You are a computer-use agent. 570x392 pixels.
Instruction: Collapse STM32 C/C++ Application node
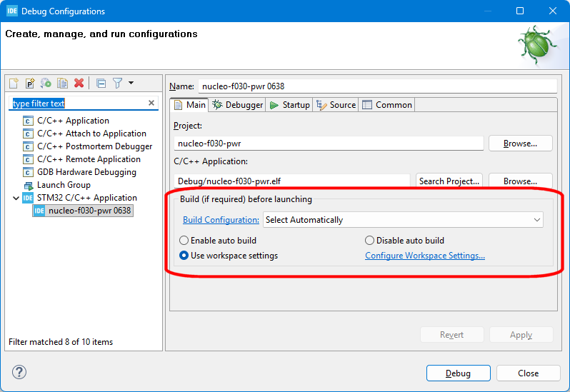click(16, 198)
